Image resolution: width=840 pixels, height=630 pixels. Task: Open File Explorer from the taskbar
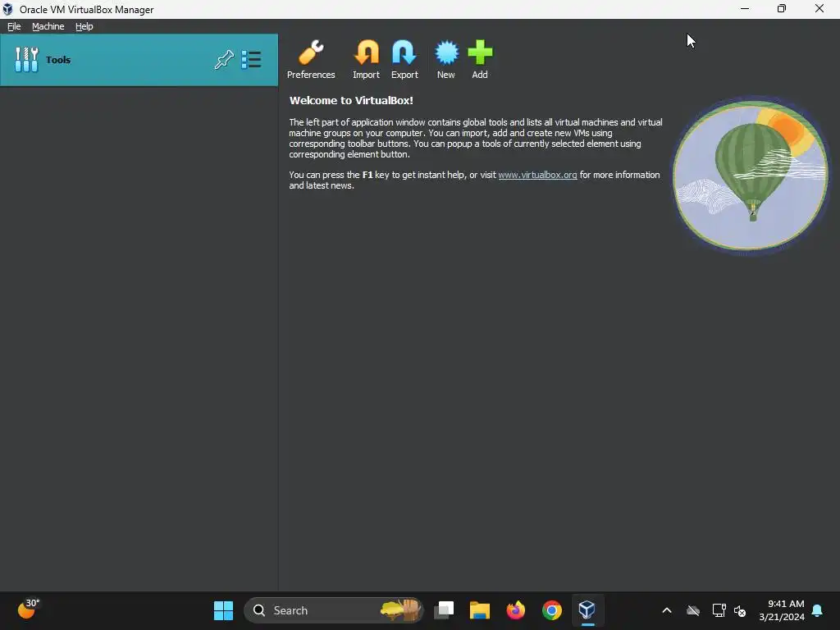pyautogui.click(x=480, y=610)
